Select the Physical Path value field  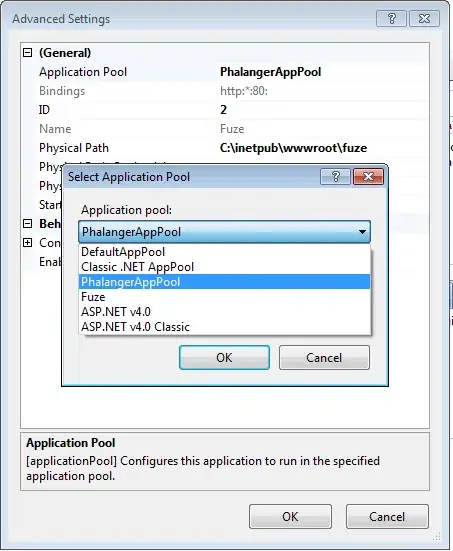tap(323, 148)
